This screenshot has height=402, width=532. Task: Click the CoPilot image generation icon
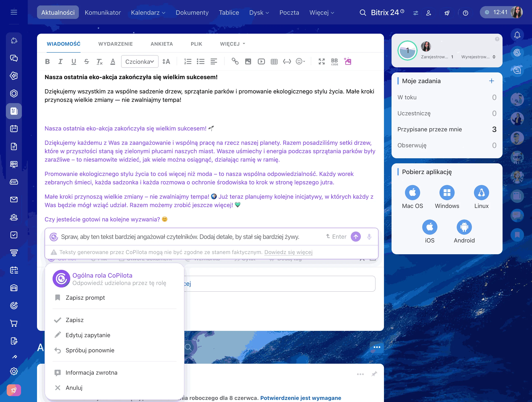348,61
